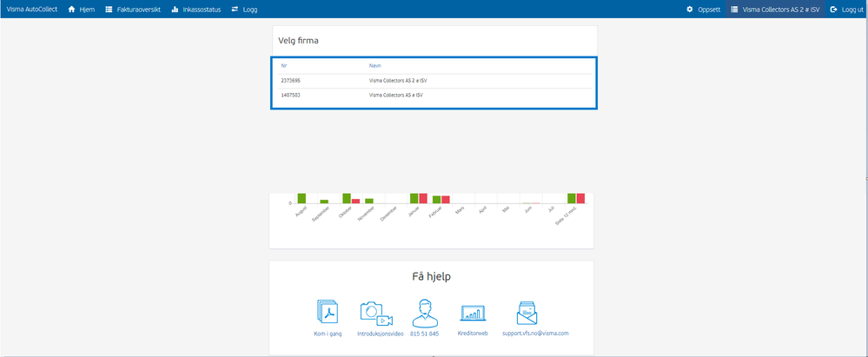The image size is (868, 357).
Task: Click the support agent headset icon
Action: (x=425, y=313)
